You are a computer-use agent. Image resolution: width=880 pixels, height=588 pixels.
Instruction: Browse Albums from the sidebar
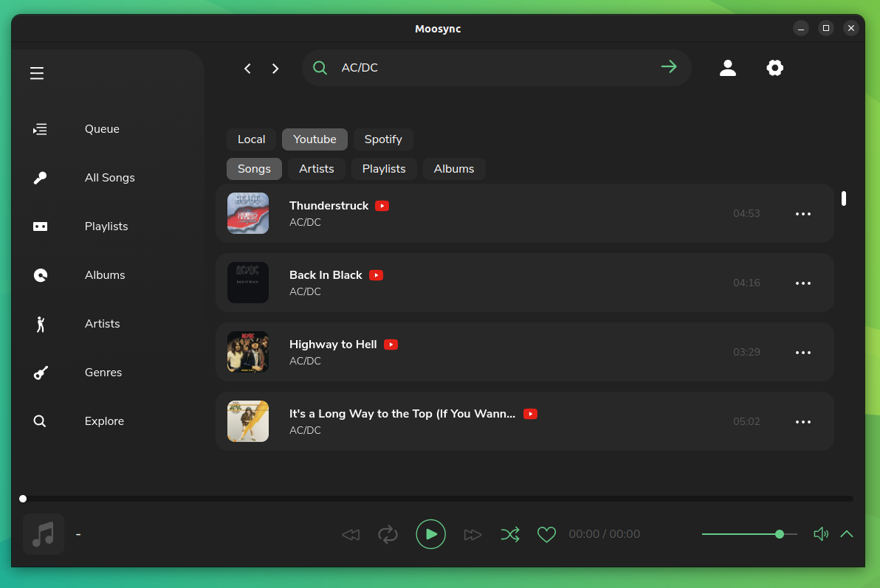point(104,274)
